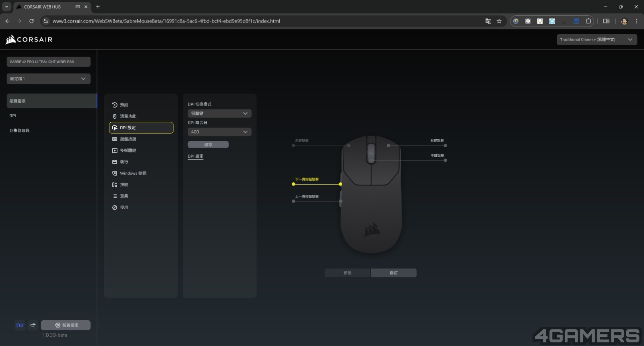Image resolution: width=644 pixels, height=346 pixels.
Task: Click the DPI 設定 cursor icon in the action list
Action: pyautogui.click(x=115, y=128)
